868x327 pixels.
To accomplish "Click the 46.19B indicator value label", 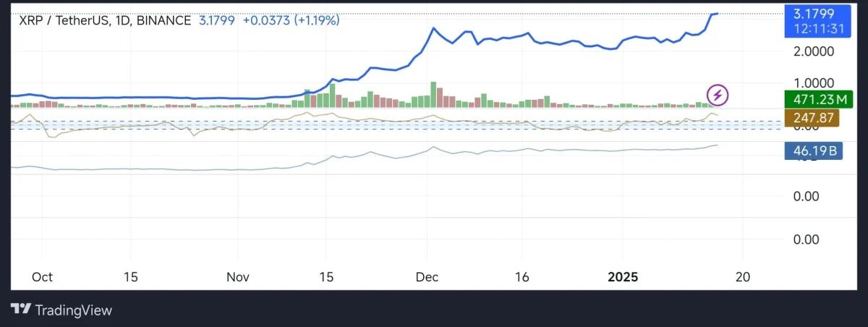I will point(814,151).
